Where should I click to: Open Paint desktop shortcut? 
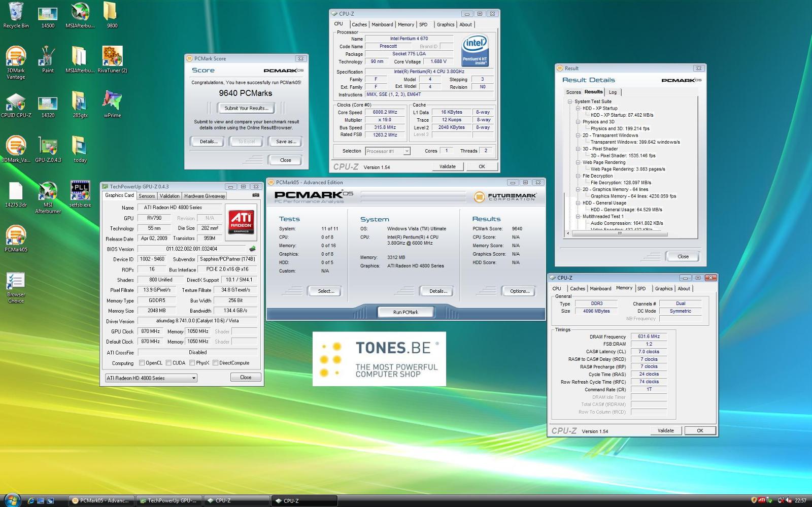[48, 59]
